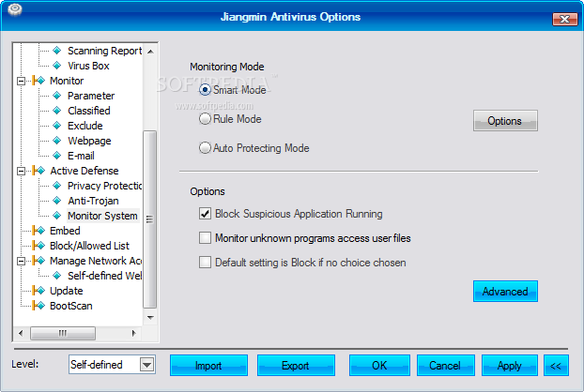Click the Active Defense node icon
This screenshot has width=584, height=392.
[x=38, y=171]
